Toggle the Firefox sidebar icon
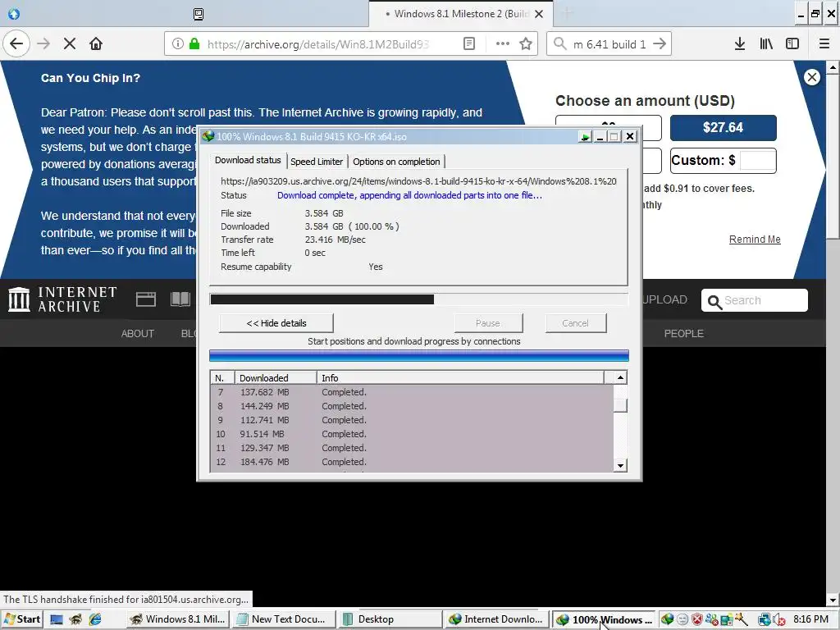 click(x=792, y=44)
